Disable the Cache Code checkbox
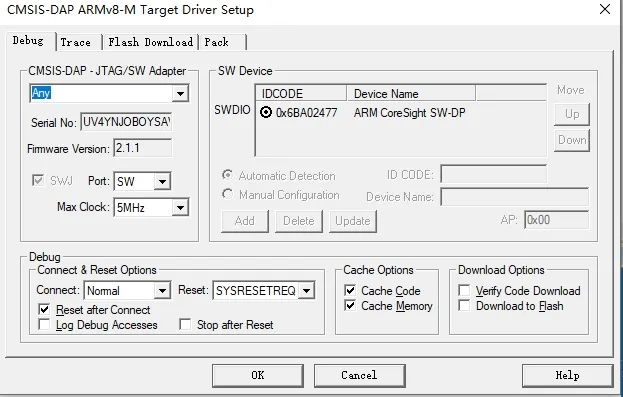This screenshot has height=397, width=623. pyautogui.click(x=350, y=290)
